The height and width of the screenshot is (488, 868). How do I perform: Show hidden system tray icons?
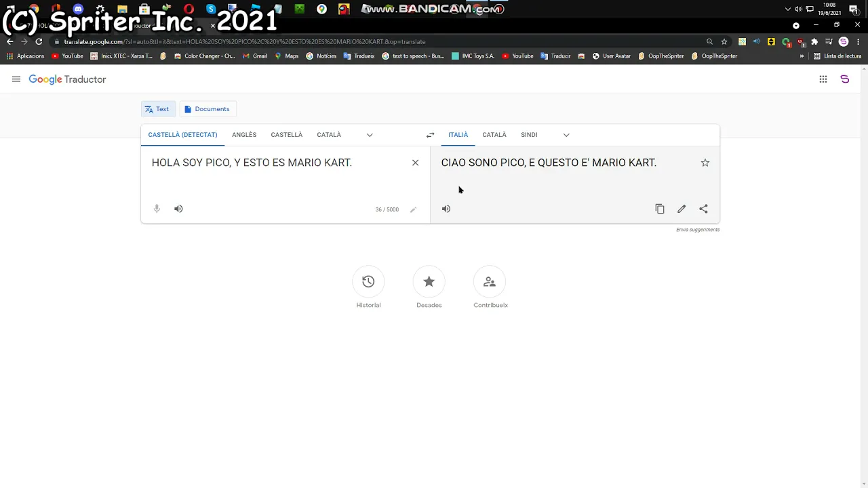(787, 9)
